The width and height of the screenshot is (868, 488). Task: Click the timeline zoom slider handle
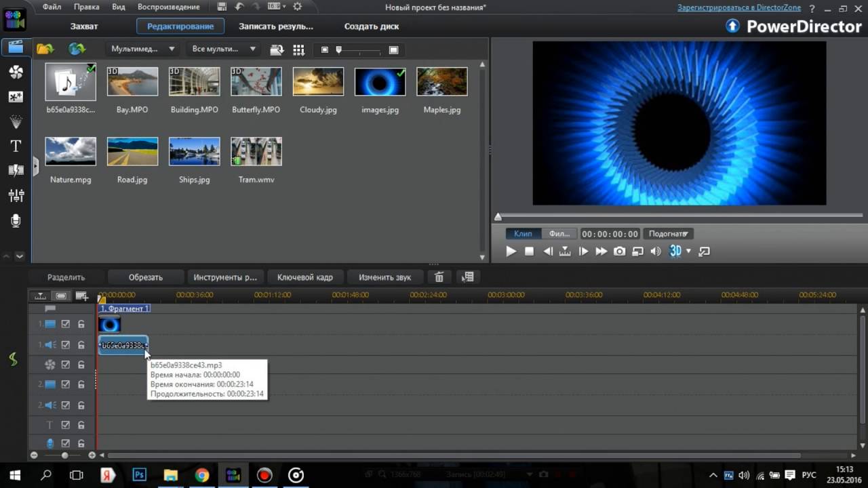pyautogui.click(x=64, y=455)
